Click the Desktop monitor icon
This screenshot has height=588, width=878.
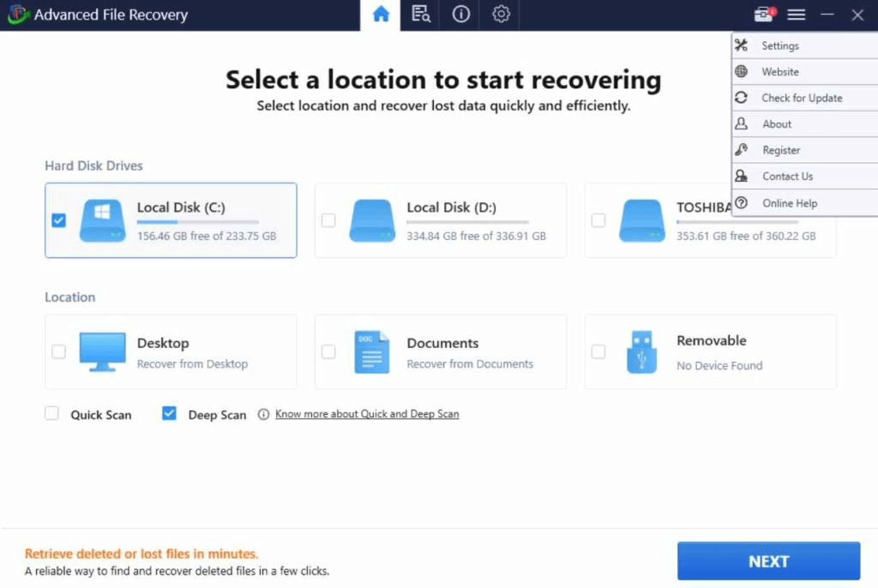click(103, 351)
